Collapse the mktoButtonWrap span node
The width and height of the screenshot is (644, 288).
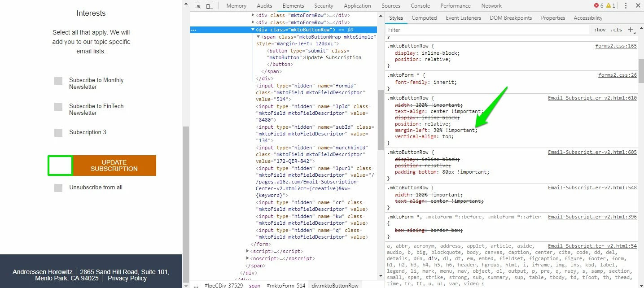point(258,37)
